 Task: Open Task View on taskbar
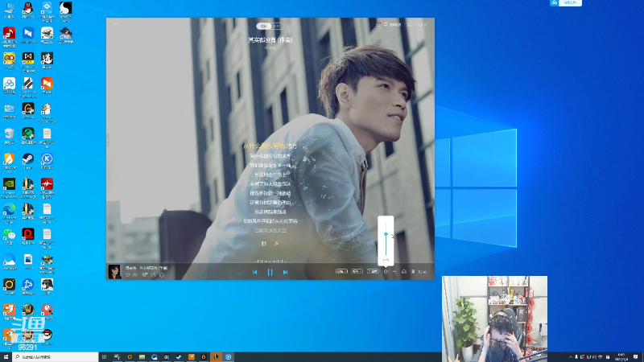pos(105,357)
